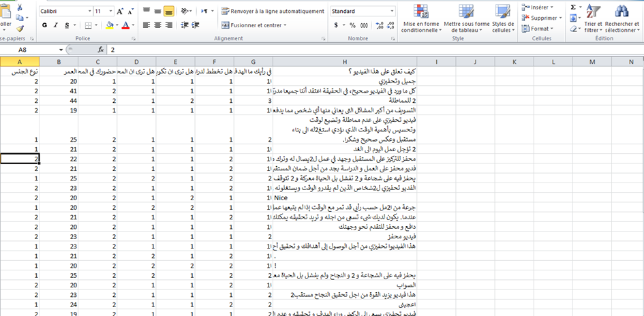The width and height of the screenshot is (644, 316).
Task: Open the Calibri font name dropdown
Action: click(x=89, y=12)
